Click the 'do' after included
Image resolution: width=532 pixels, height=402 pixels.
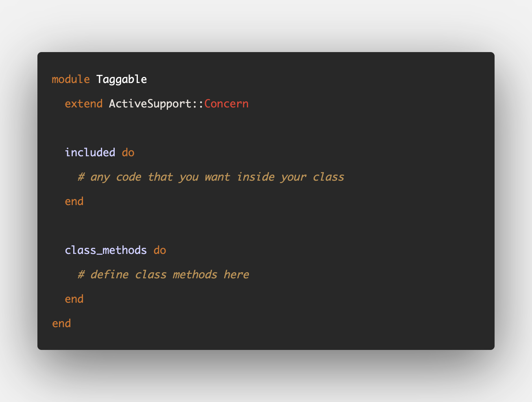tap(128, 152)
